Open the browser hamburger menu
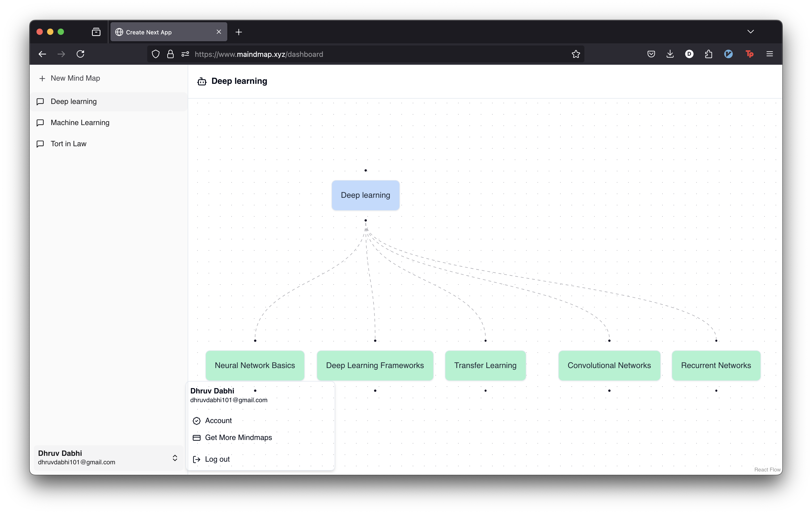Screen dimensions: 812x514 pos(769,54)
